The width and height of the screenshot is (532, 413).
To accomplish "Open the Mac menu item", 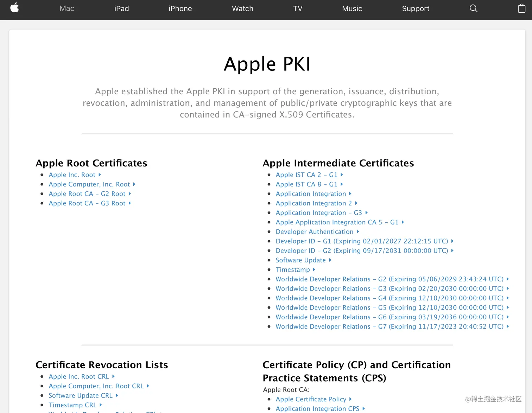I will [x=67, y=8].
